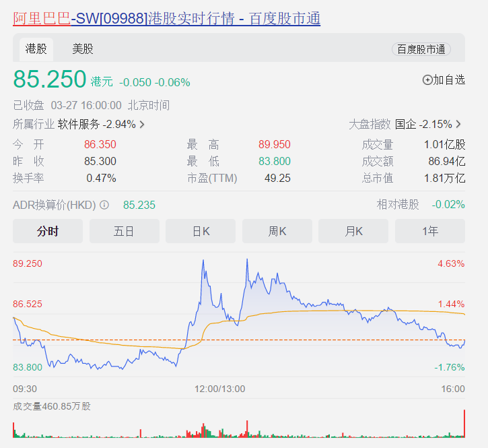Open the 阿里巴巴-SW[09988] 港股实时行情 title link

166,19
